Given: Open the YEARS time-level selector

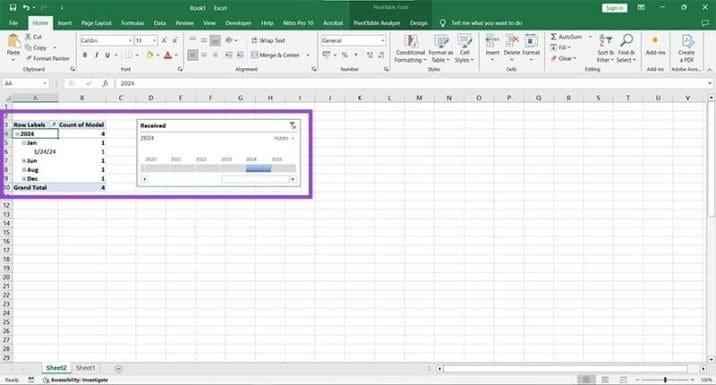Looking at the screenshot, I should pos(284,138).
